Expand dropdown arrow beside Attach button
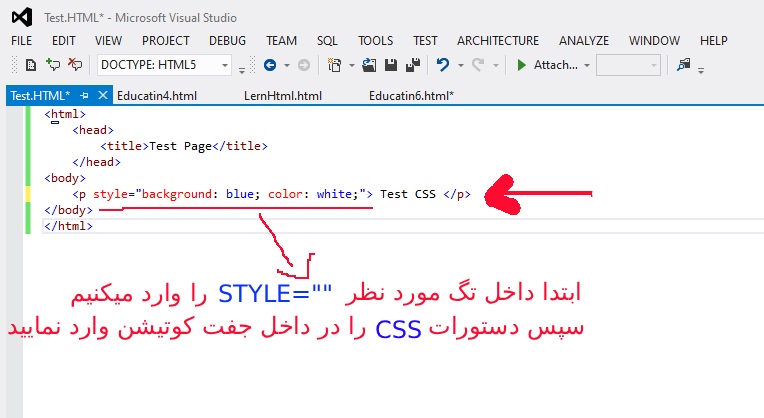 587,65
